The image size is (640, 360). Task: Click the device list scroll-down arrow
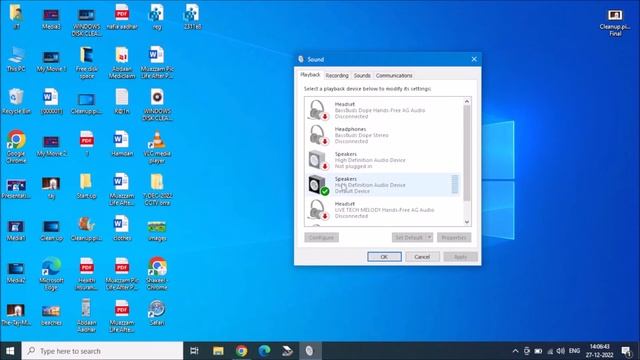click(467, 222)
